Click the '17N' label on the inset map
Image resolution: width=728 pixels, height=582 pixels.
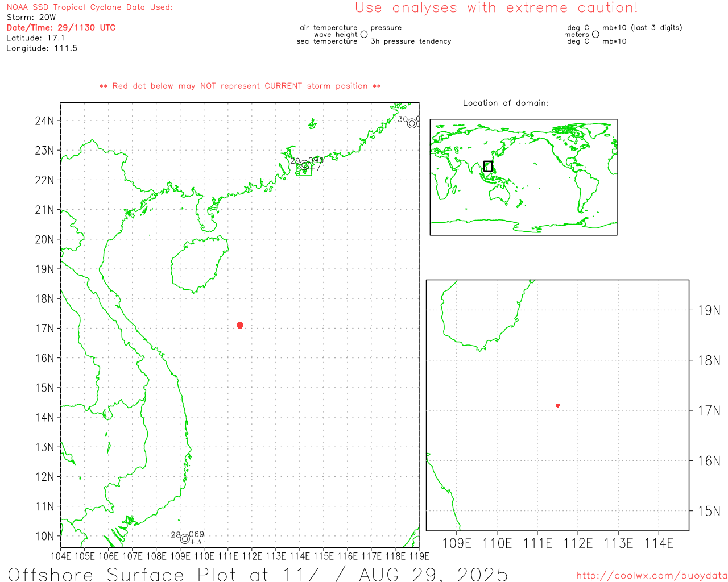point(709,410)
